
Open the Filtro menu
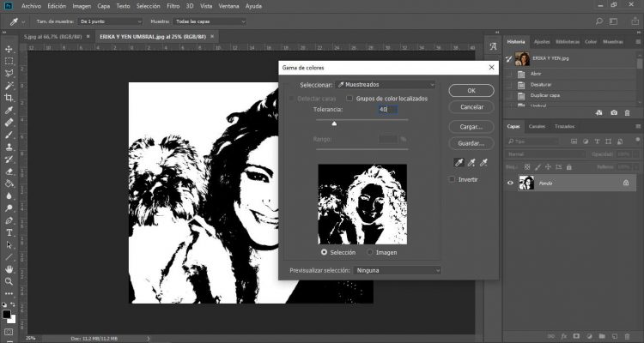(x=173, y=6)
